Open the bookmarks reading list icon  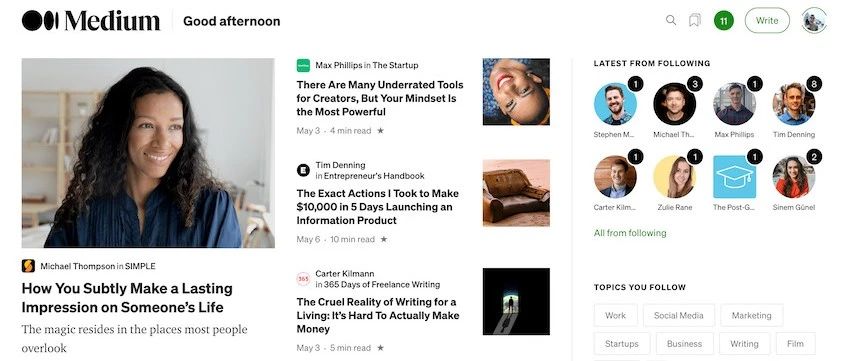(694, 21)
